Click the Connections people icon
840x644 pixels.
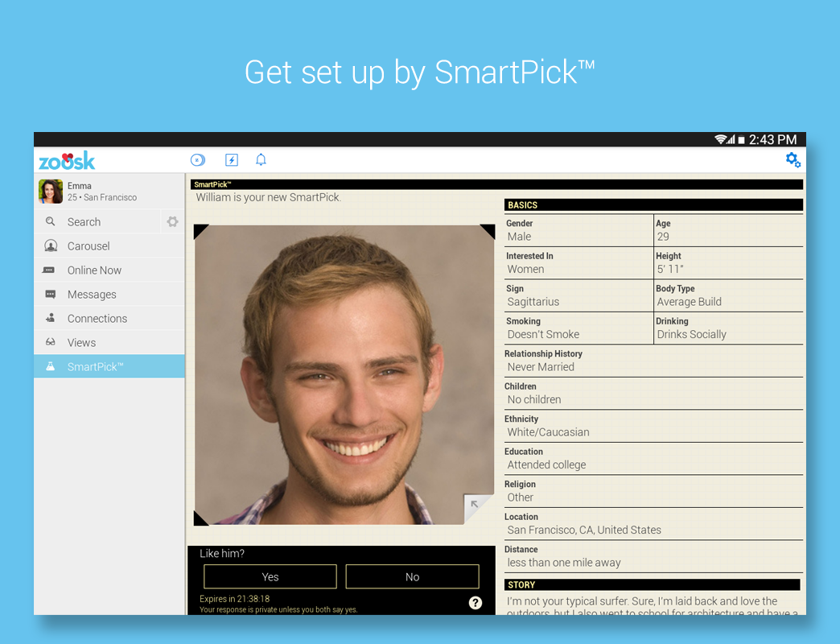click(51, 318)
